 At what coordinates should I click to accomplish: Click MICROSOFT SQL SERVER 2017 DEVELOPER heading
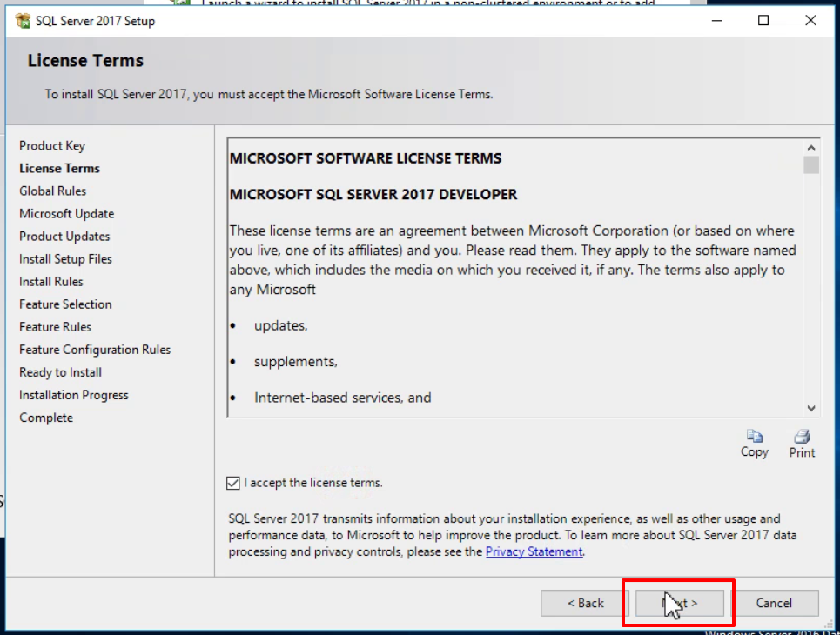[373, 194]
